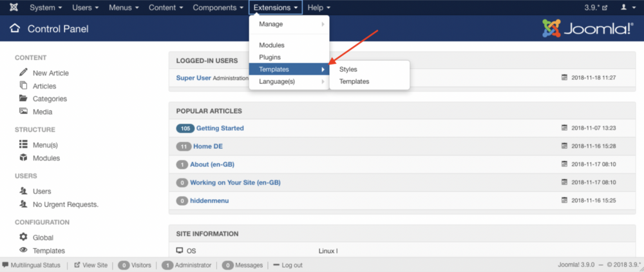Choose Plugins in the Extensions menu
Image resolution: width=644 pixels, height=272 pixels.
pos(270,57)
